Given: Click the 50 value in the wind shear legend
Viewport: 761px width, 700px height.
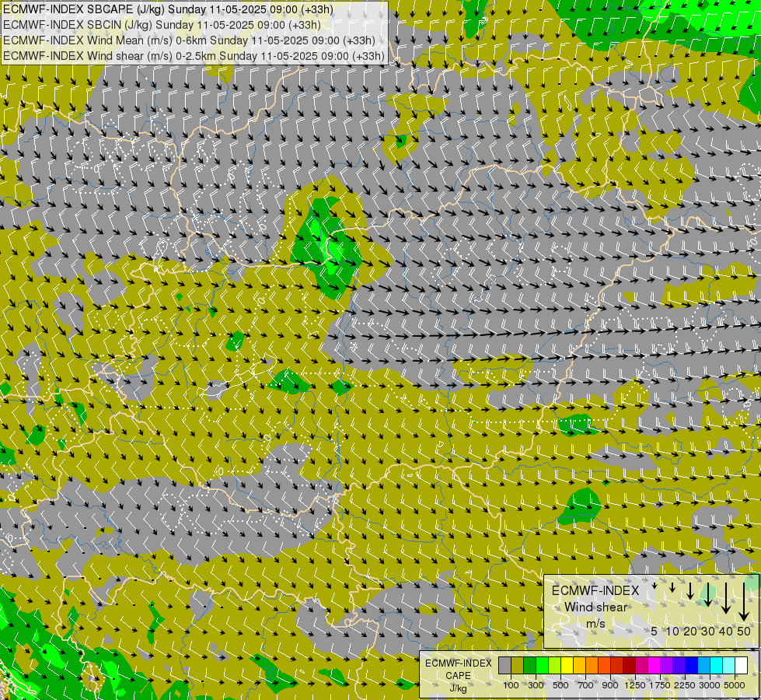Looking at the screenshot, I should click(744, 631).
